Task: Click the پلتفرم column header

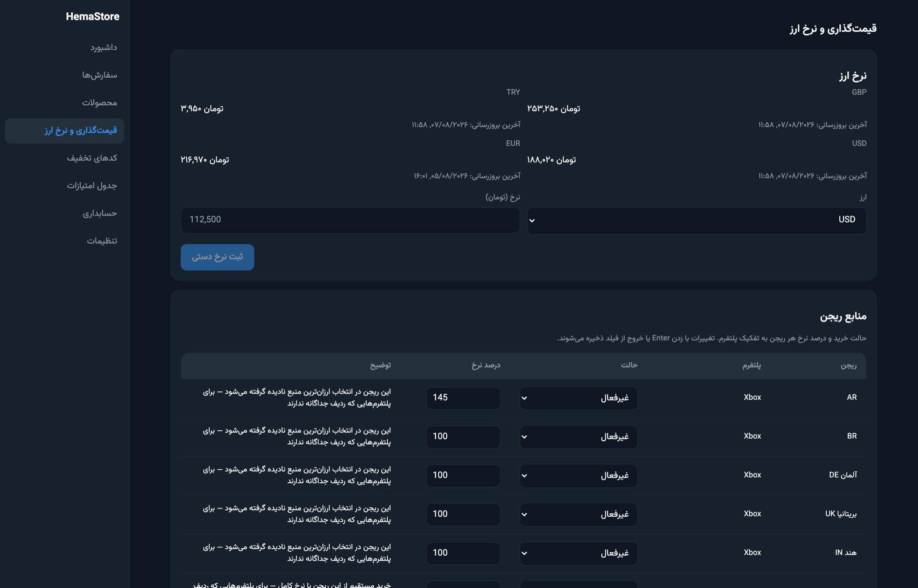Action: 751,366
